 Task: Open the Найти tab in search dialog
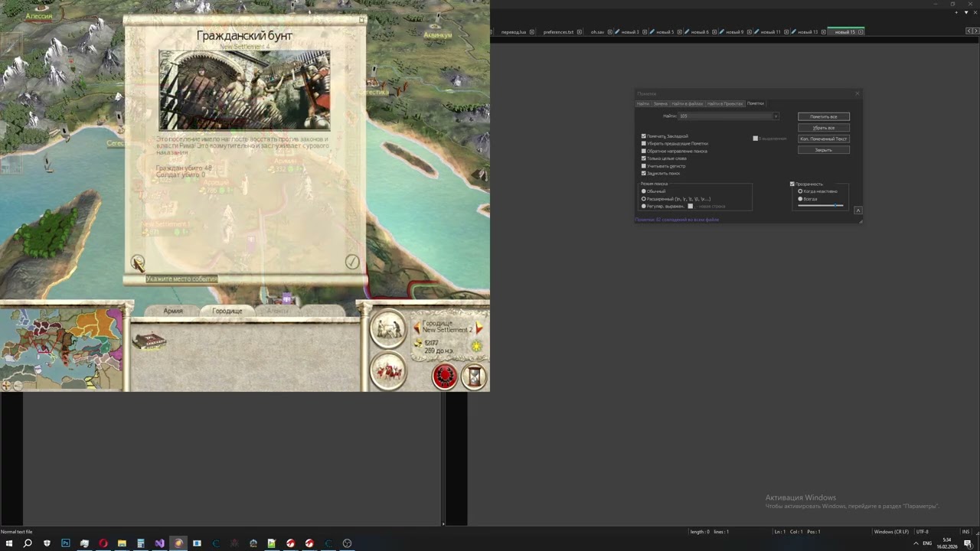pyautogui.click(x=643, y=103)
